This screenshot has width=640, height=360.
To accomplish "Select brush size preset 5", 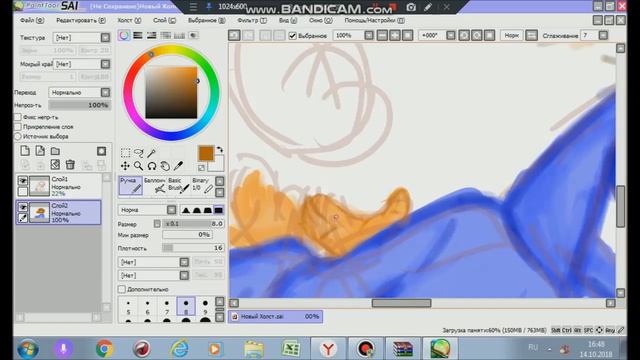I will pos(128,307).
